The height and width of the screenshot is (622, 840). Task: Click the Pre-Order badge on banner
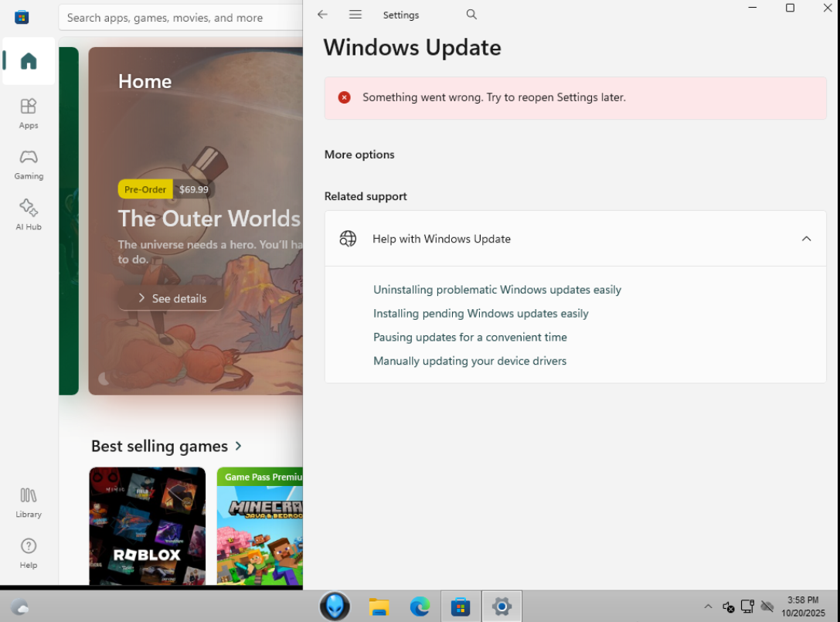tap(145, 189)
